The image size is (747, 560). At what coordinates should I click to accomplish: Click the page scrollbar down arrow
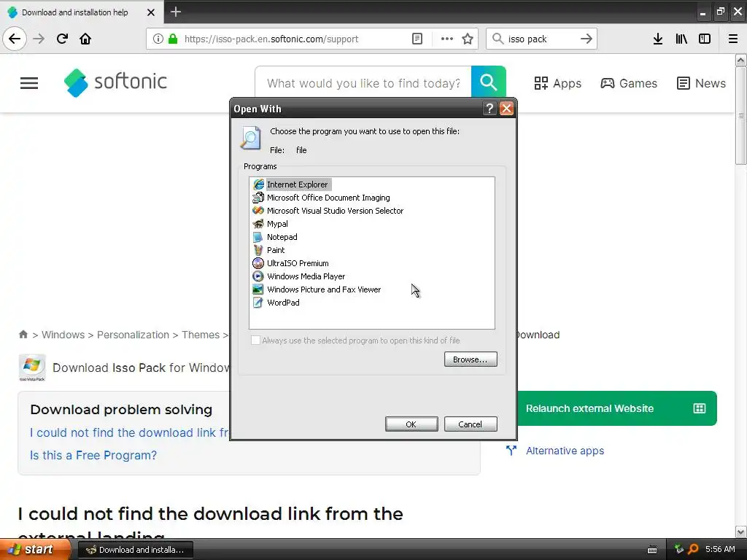pos(740,532)
